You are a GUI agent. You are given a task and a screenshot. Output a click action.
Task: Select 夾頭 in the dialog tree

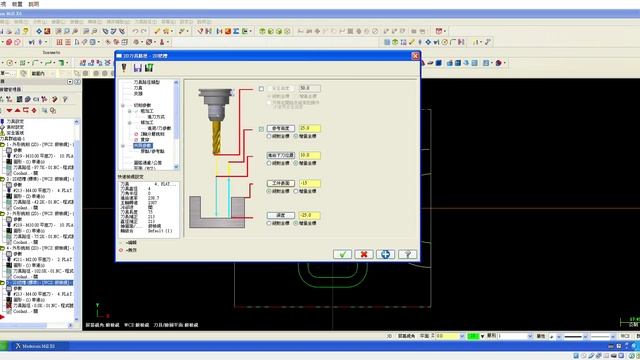[x=138, y=93]
